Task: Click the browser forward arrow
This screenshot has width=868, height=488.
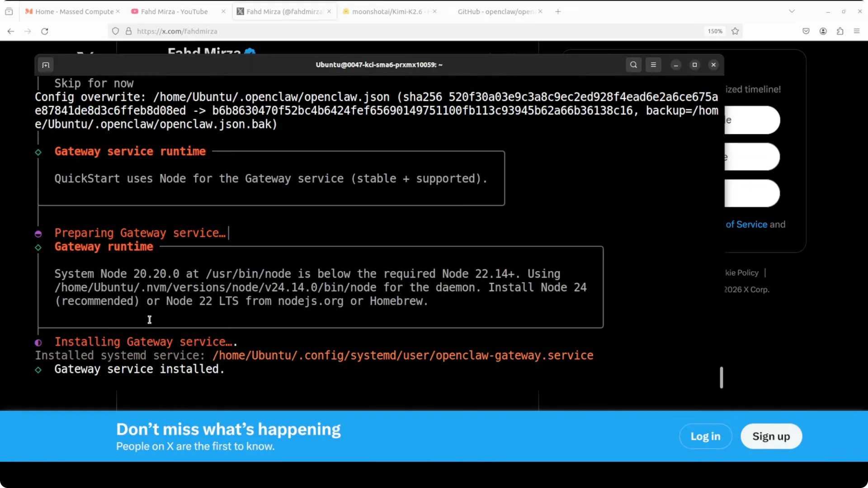Action: tap(28, 31)
